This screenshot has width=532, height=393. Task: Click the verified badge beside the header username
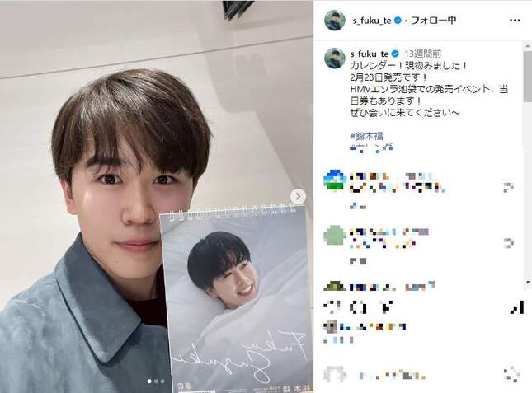pos(398,21)
